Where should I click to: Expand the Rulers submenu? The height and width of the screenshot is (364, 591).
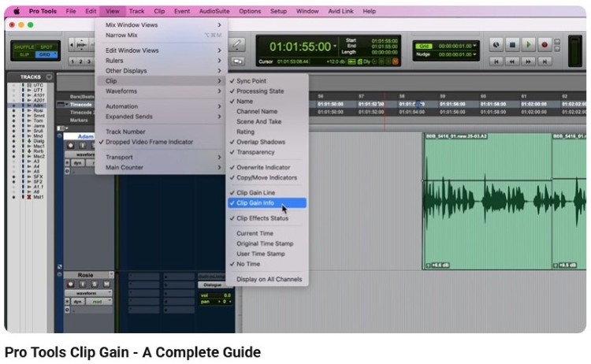pyautogui.click(x=161, y=61)
